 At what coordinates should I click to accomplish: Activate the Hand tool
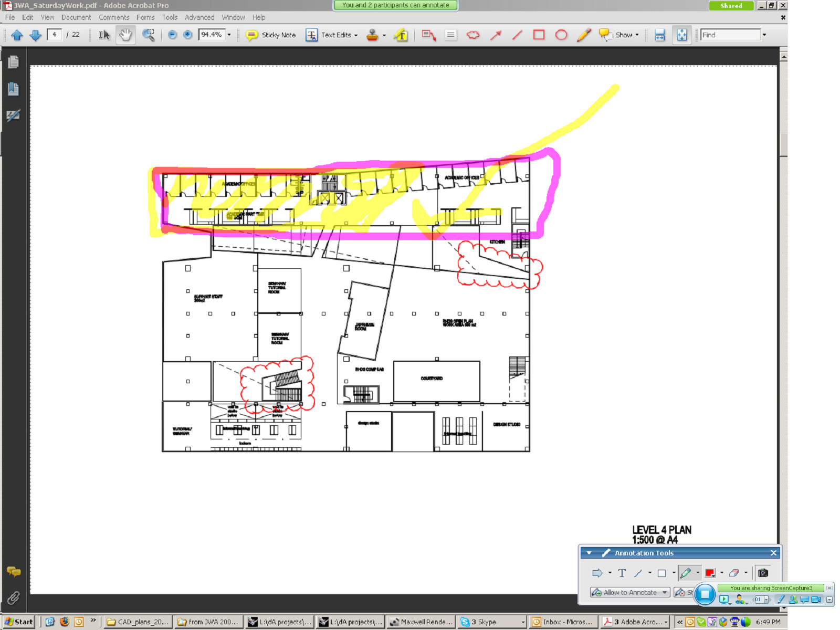(125, 35)
